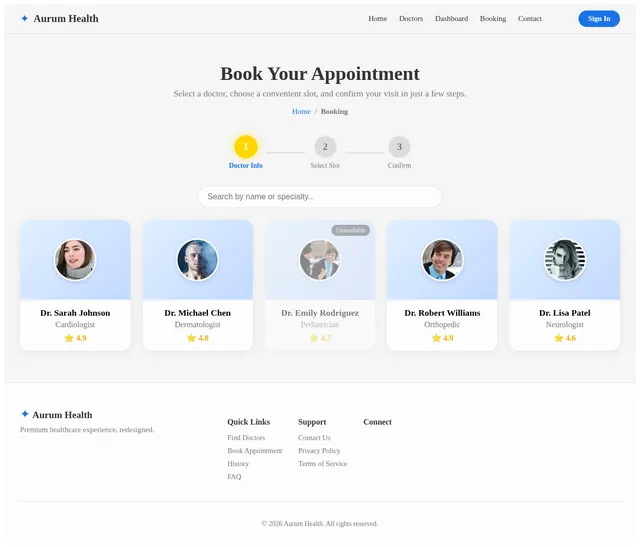640x547 pixels.
Task: Open the Privacy Policy footer link
Action: tap(319, 451)
